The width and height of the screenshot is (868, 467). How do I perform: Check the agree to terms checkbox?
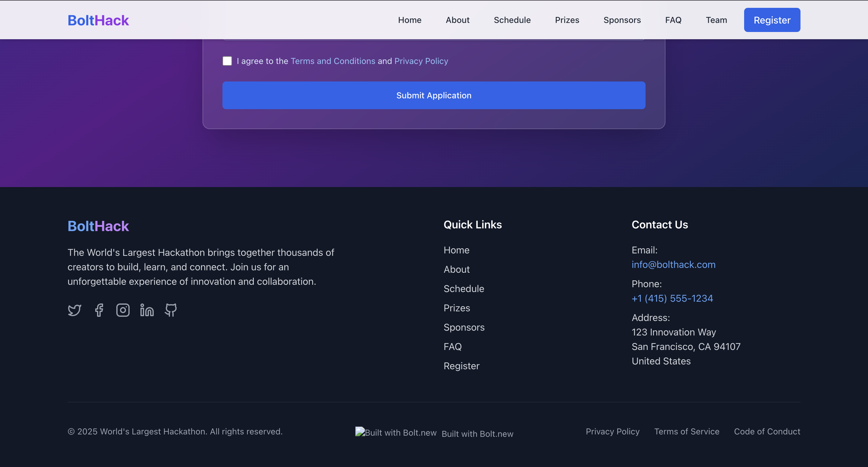(x=227, y=61)
